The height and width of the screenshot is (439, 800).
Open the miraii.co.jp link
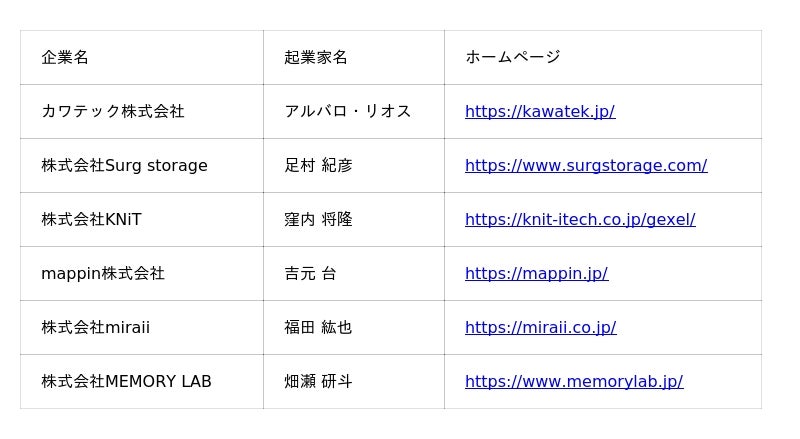coord(540,327)
